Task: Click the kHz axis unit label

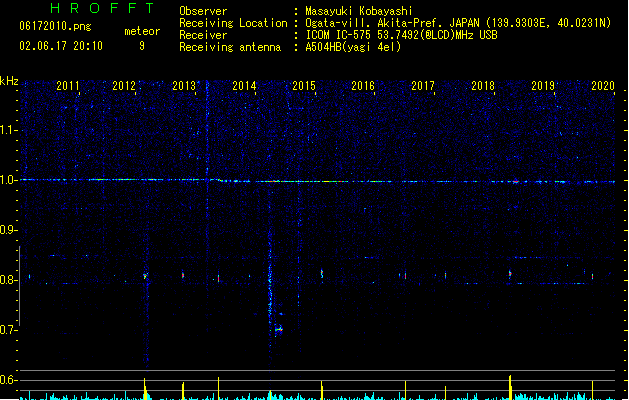Action: (x=9, y=81)
